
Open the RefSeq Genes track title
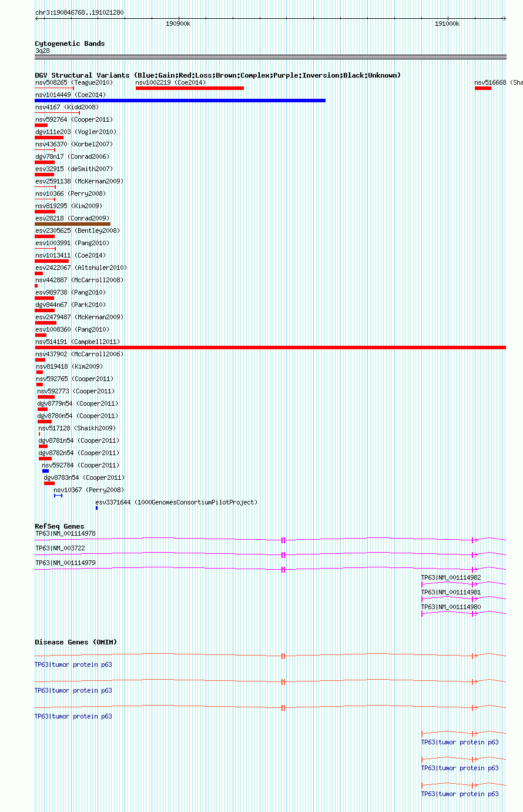(x=60, y=526)
